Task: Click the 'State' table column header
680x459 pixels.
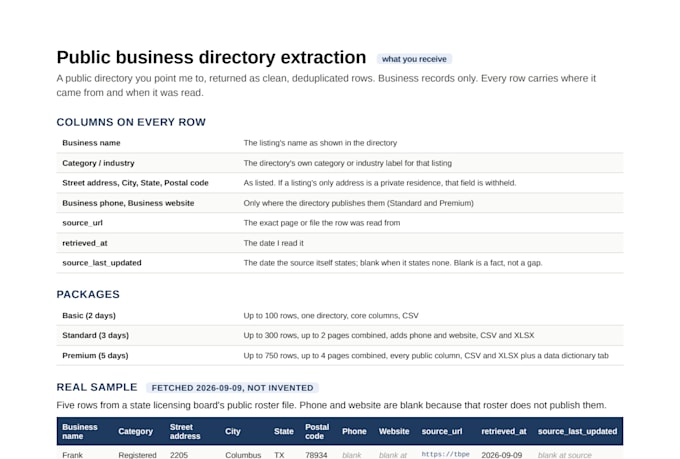Action: click(x=284, y=432)
